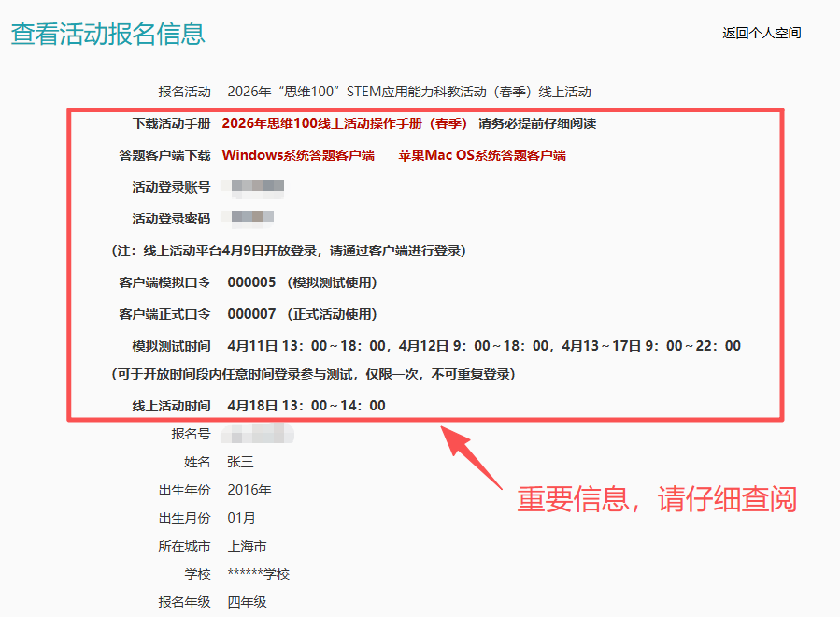The height and width of the screenshot is (617, 840).
Task: Click the name 张三
Action: click(240, 462)
